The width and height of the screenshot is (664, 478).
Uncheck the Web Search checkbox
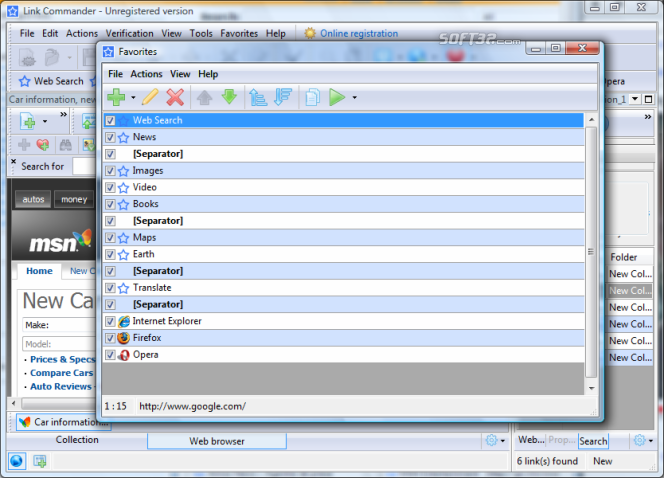coord(110,121)
